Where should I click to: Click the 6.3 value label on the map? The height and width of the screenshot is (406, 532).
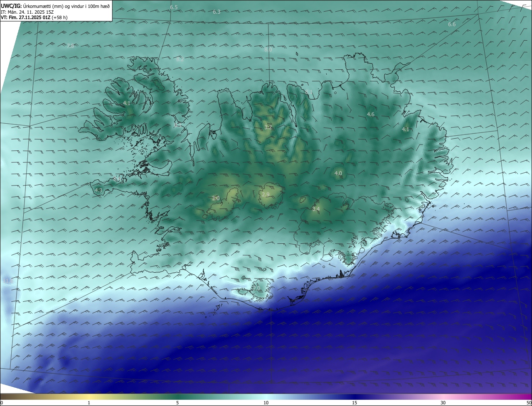(x=217, y=12)
